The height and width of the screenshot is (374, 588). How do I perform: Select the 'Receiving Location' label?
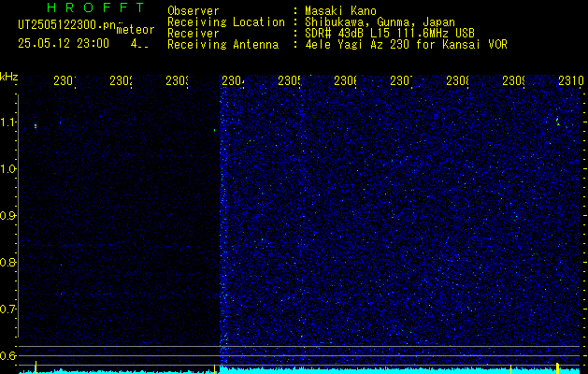click(226, 22)
